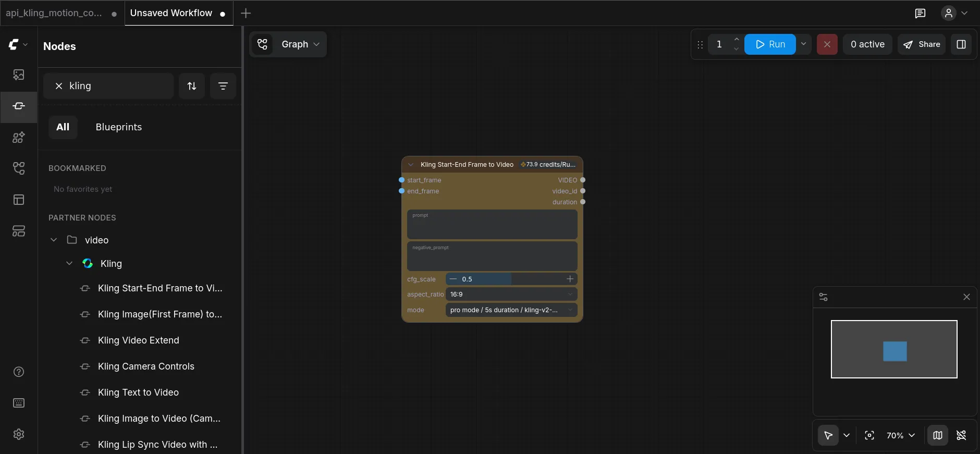Select the Nodes library sidebar icon
The width and height of the screenshot is (980, 454).
[x=19, y=106]
